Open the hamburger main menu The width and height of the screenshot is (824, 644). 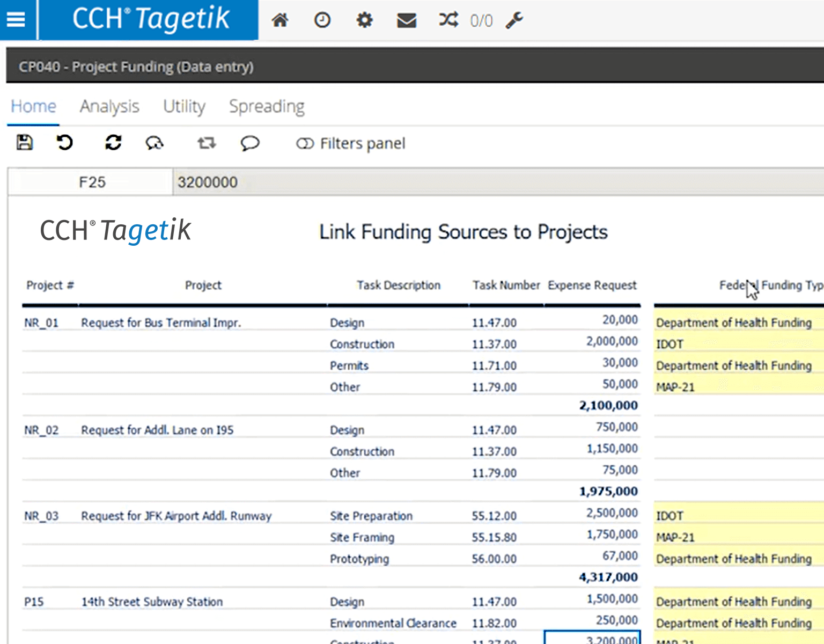point(16,20)
